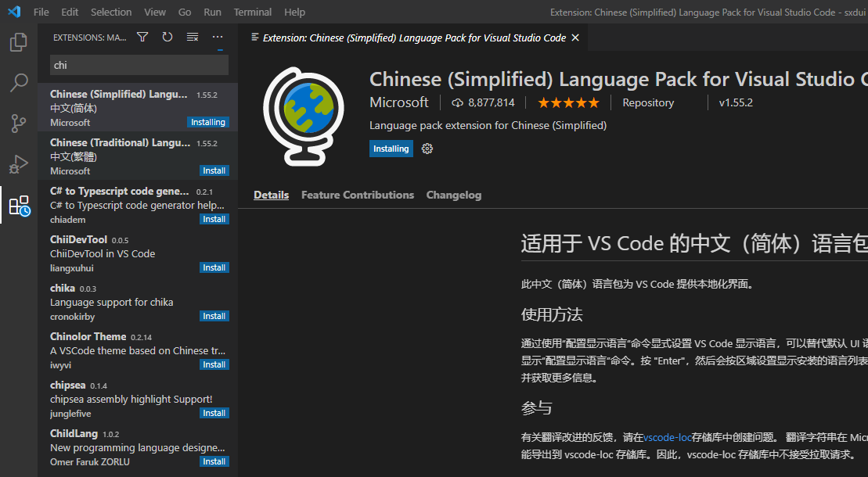Click the 使用方法 heading
The height and width of the screenshot is (477, 868).
pyautogui.click(x=551, y=315)
